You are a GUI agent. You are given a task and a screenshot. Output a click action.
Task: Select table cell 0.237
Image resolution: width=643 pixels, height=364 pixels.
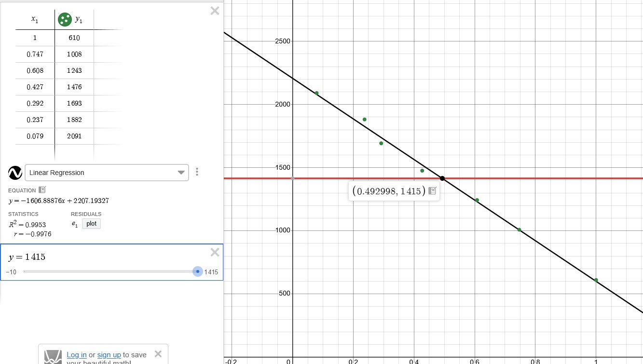[x=35, y=120]
